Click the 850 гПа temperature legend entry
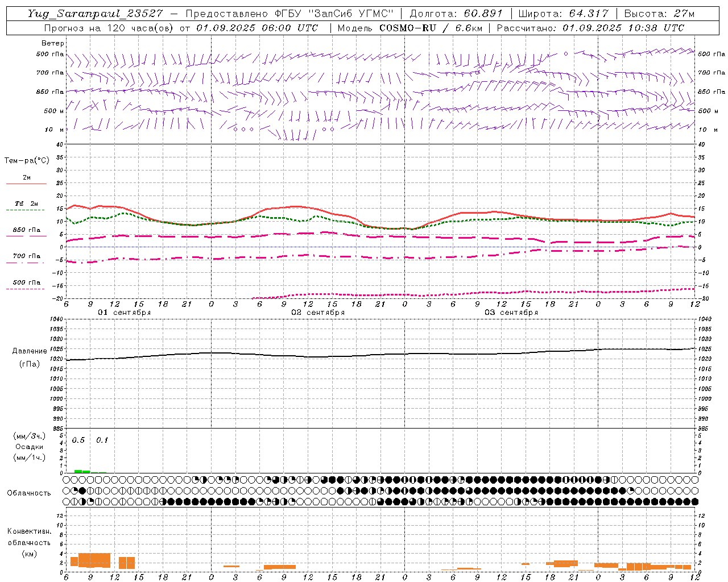The image size is (728, 582). (26, 232)
